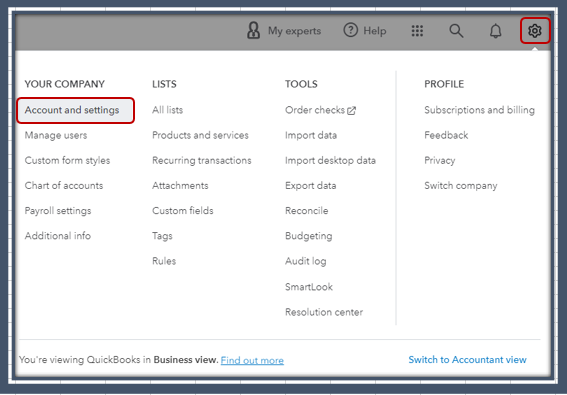Open the Audit log
This screenshot has width=567, height=395.
pyautogui.click(x=306, y=261)
